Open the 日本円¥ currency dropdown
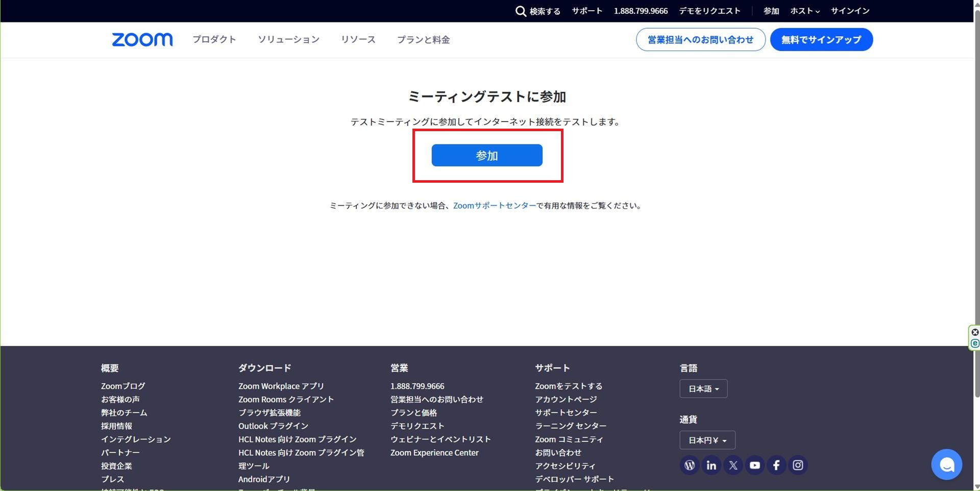Image resolution: width=980 pixels, height=491 pixels. (x=707, y=440)
